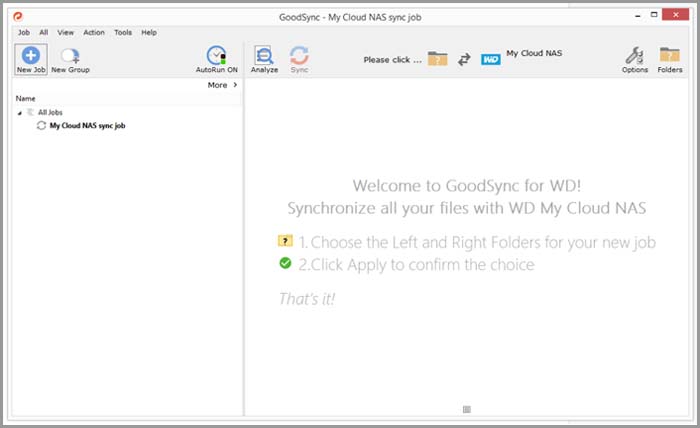Click the bottom panel splitter grip
This screenshot has width=700, height=428.
[467, 409]
